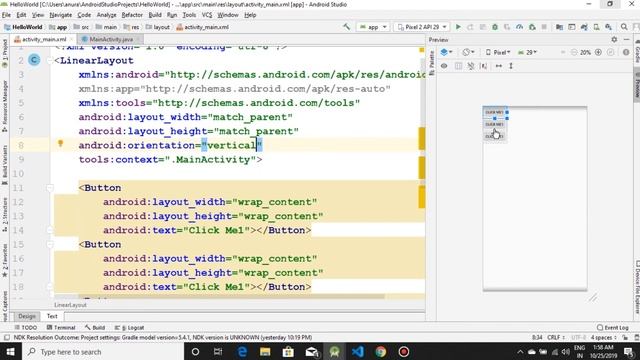This screenshot has height=360, width=640.
Task: Open the Terminal tool window
Action: tap(61, 327)
